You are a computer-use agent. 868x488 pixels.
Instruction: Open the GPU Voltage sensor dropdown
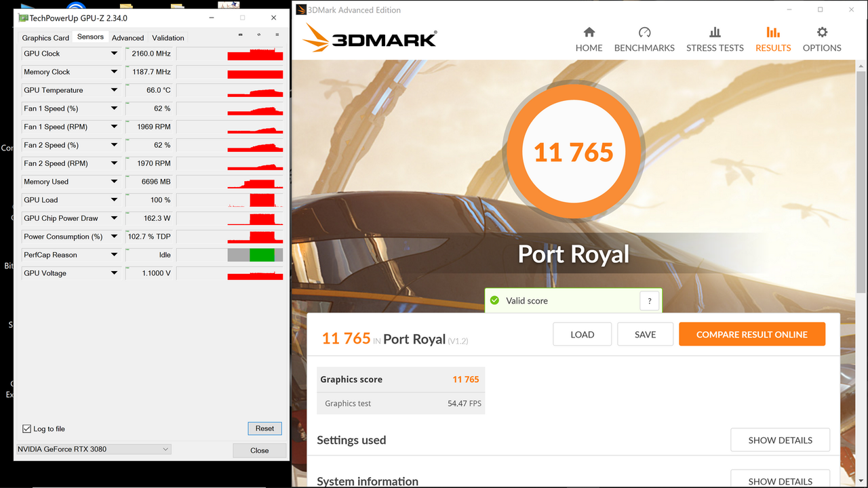tap(114, 273)
